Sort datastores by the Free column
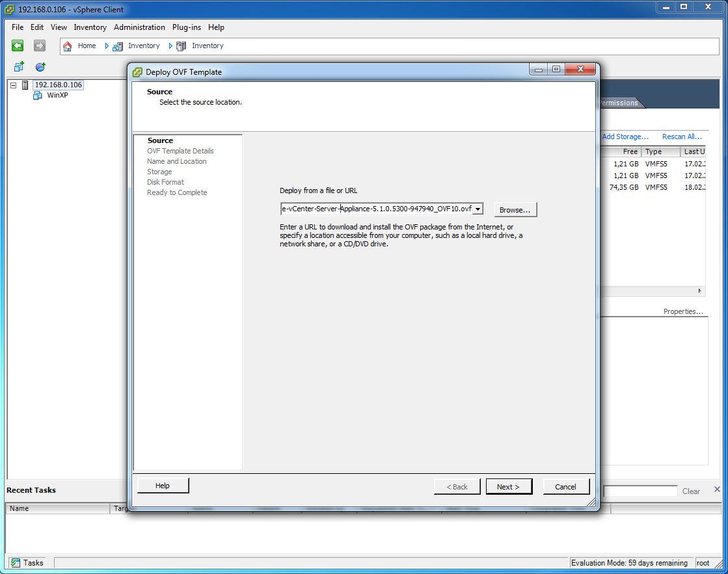 coord(621,151)
